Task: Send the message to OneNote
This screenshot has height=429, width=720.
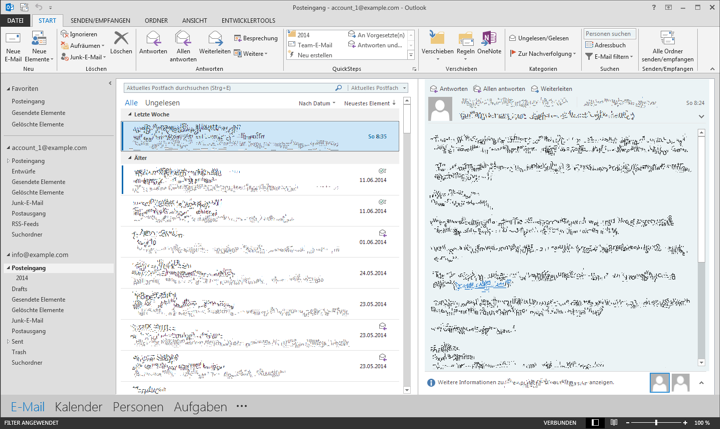Action: tap(489, 43)
